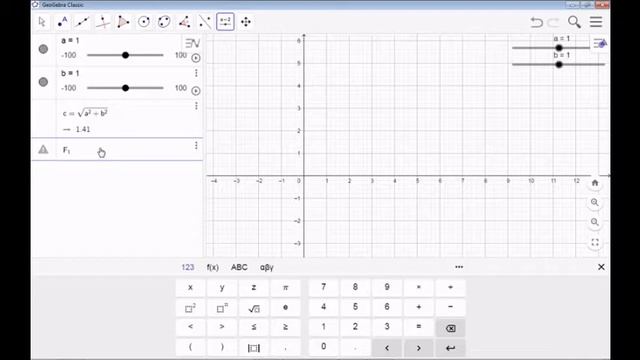Screen dimensions: 640x360
Task: Open keyboard more options dots
Action: click(x=459, y=267)
